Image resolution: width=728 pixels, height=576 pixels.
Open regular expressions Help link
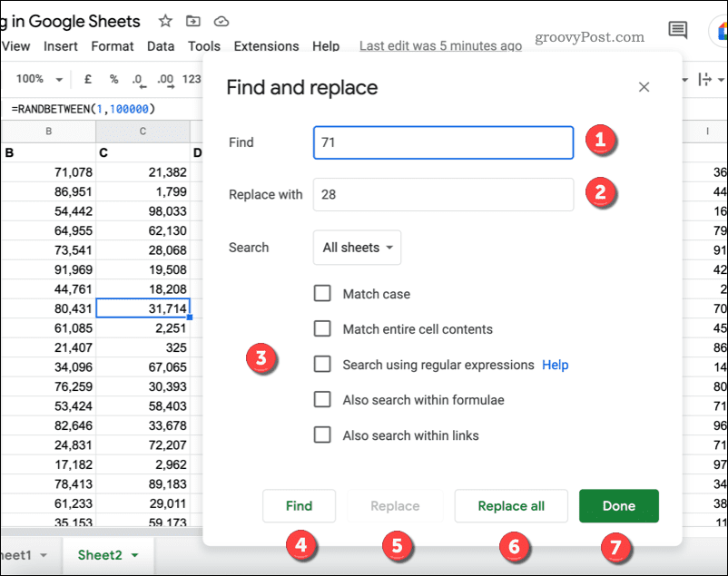pos(556,365)
